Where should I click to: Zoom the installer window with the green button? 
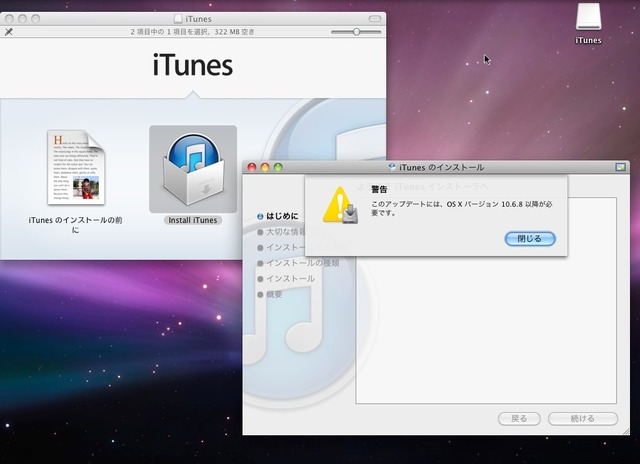point(278,167)
